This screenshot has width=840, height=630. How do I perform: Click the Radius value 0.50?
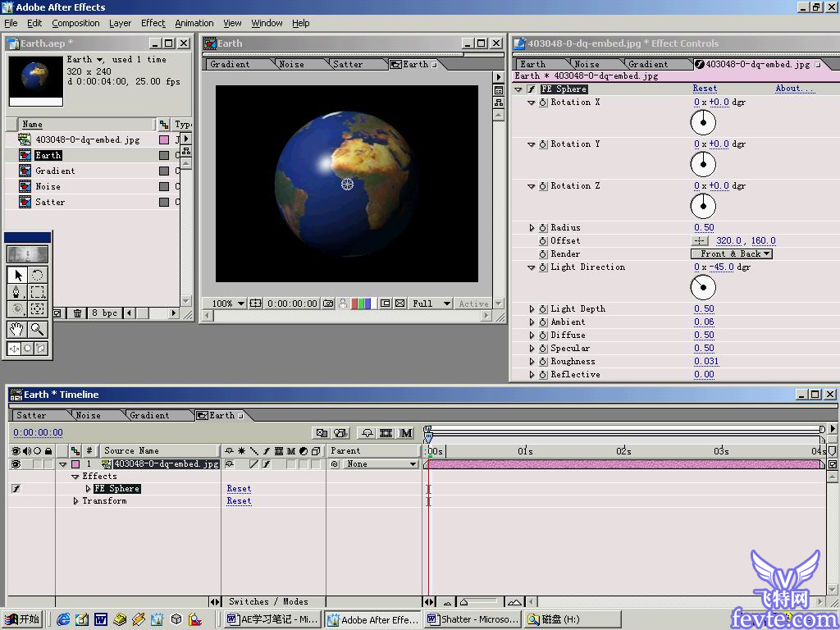tap(704, 228)
